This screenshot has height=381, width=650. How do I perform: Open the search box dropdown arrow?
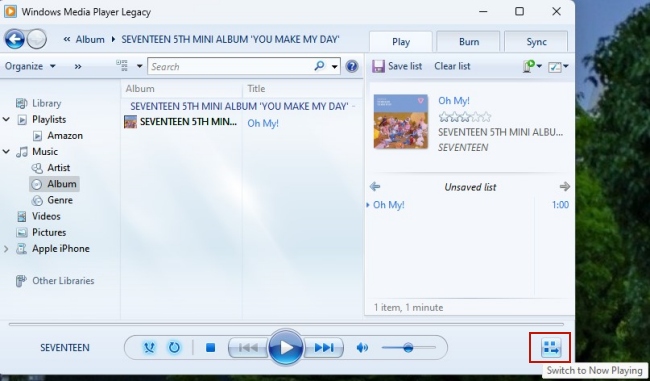point(335,66)
